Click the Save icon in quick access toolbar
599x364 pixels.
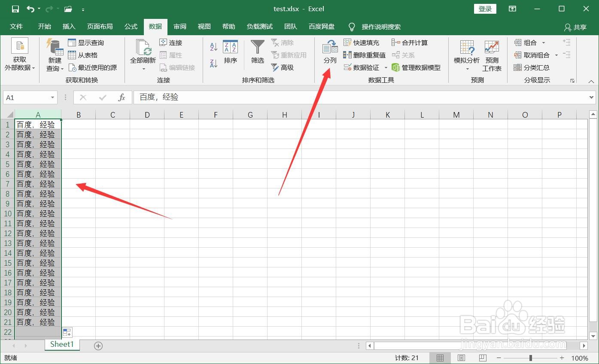tap(15, 9)
